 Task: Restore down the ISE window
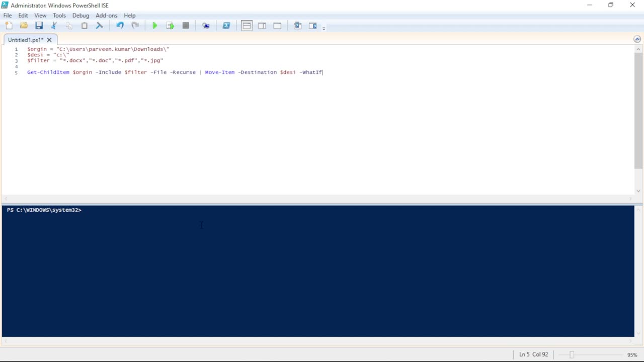tap(611, 5)
